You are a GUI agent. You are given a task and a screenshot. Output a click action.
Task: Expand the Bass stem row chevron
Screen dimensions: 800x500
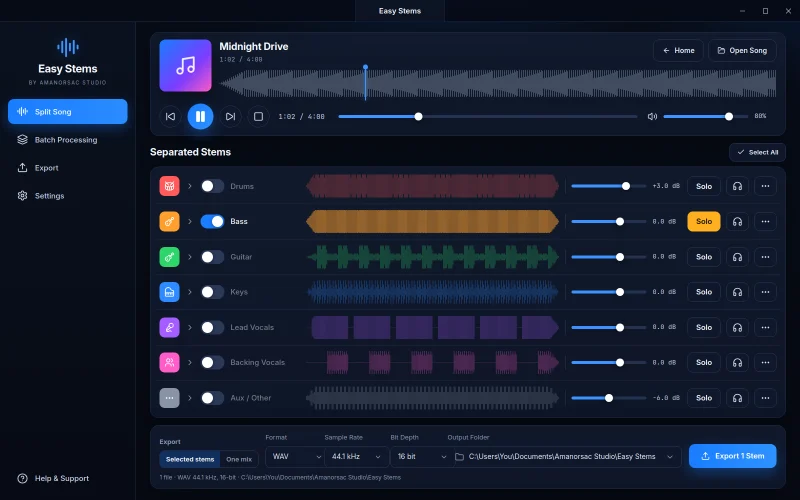pyautogui.click(x=190, y=221)
